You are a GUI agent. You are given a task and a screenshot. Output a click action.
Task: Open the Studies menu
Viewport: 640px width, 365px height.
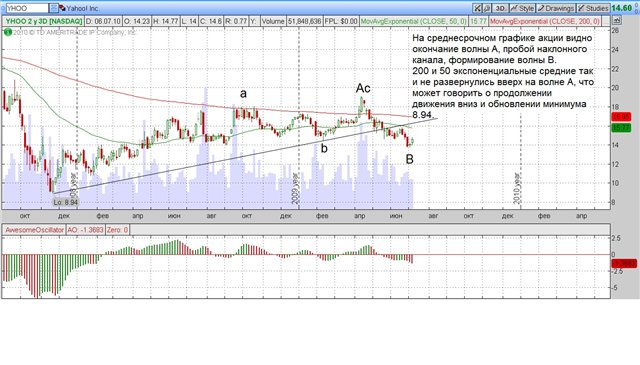tap(593, 8)
